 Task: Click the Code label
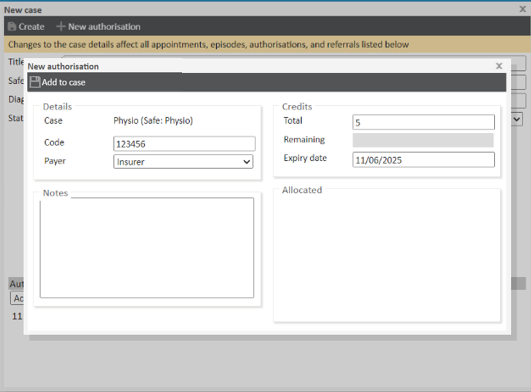tap(54, 143)
